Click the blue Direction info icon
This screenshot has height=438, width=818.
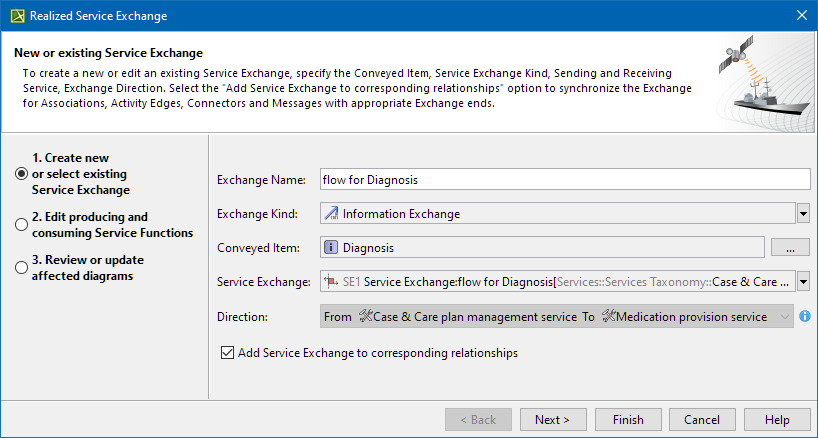coord(805,317)
